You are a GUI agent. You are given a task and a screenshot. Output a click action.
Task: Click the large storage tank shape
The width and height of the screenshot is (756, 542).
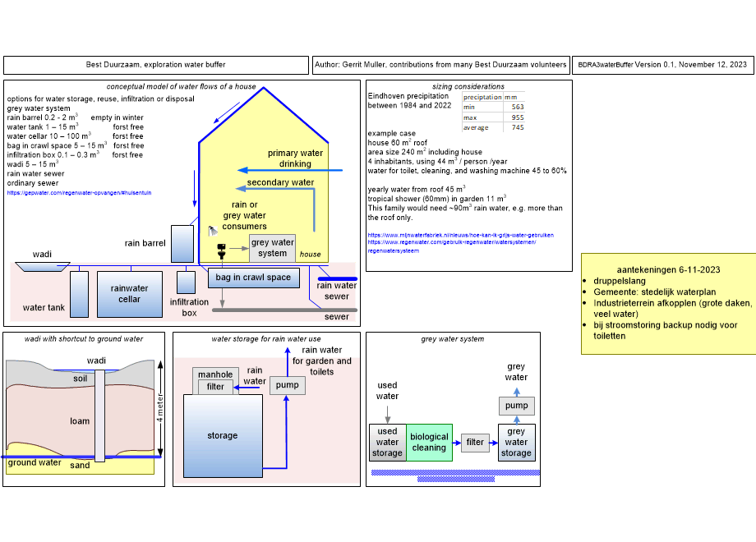[x=223, y=436]
